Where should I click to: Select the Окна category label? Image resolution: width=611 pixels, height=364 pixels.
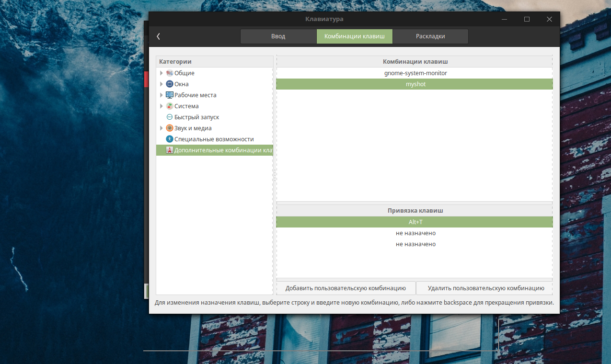(182, 84)
